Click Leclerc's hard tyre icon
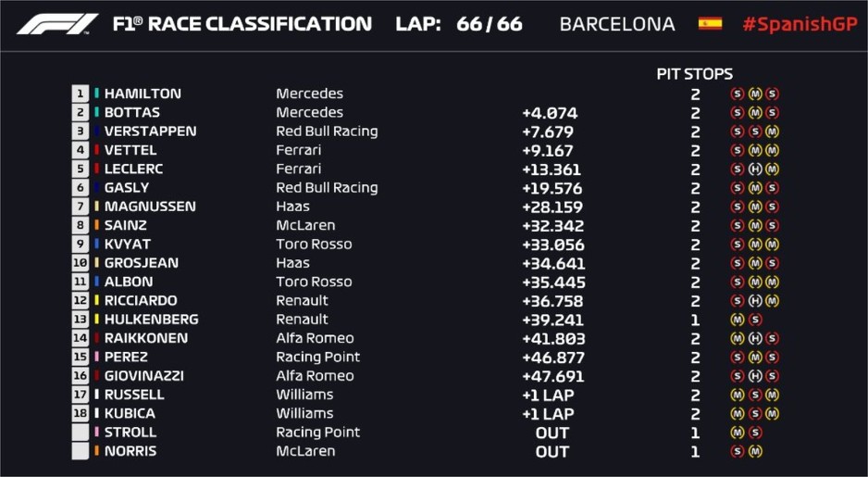The width and height of the screenshot is (868, 477). coord(754,169)
